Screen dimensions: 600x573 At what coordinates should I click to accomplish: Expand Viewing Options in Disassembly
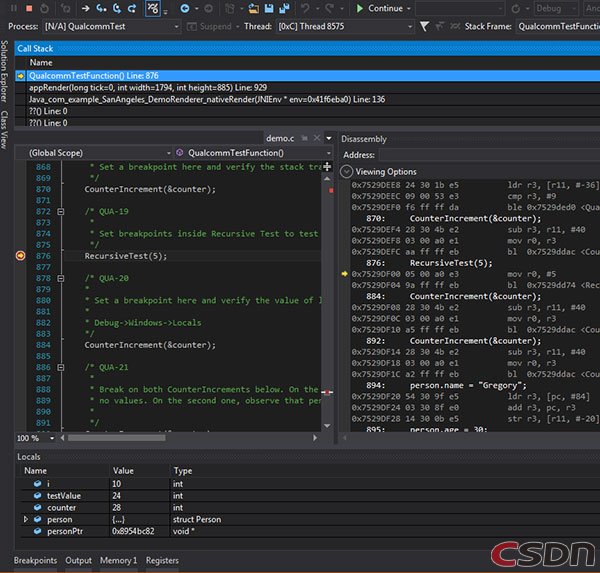[x=346, y=171]
